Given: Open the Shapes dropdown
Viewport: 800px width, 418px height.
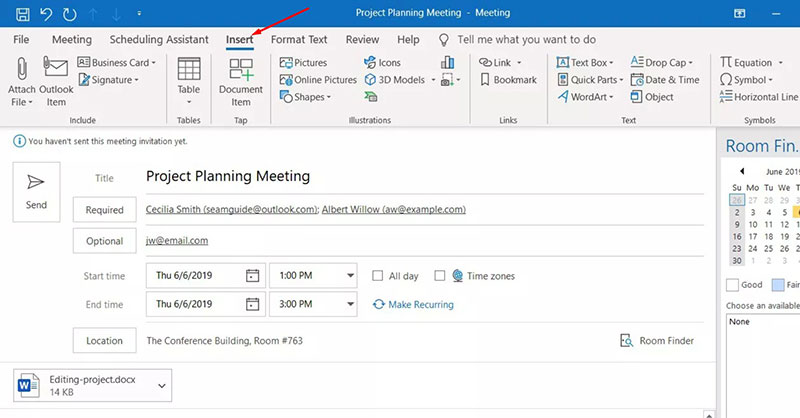Looking at the screenshot, I should (x=305, y=97).
